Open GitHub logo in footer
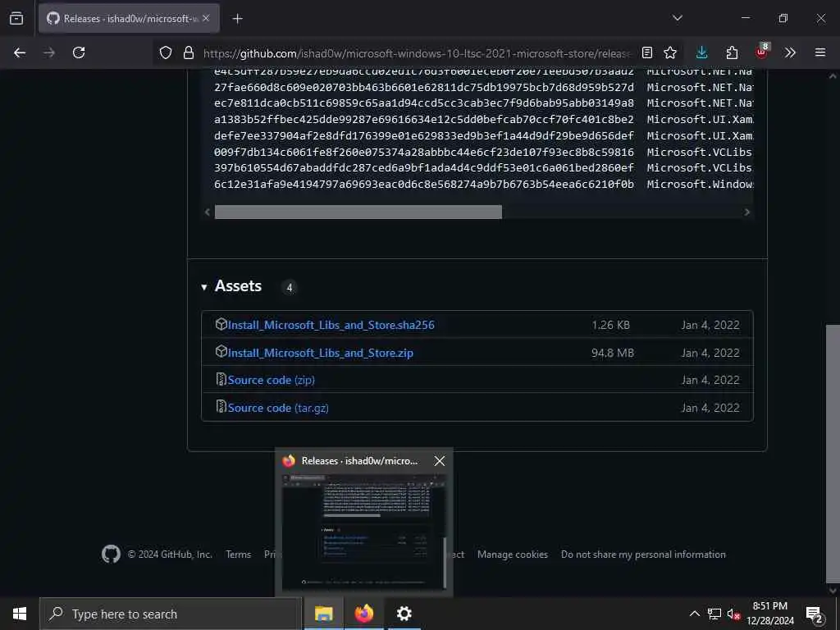Screen dimensions: 840x630 [111, 554]
